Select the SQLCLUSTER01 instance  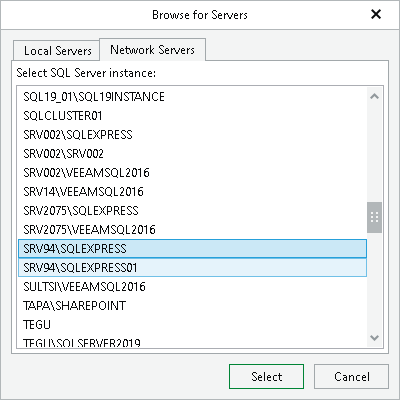pyautogui.click(x=192, y=116)
